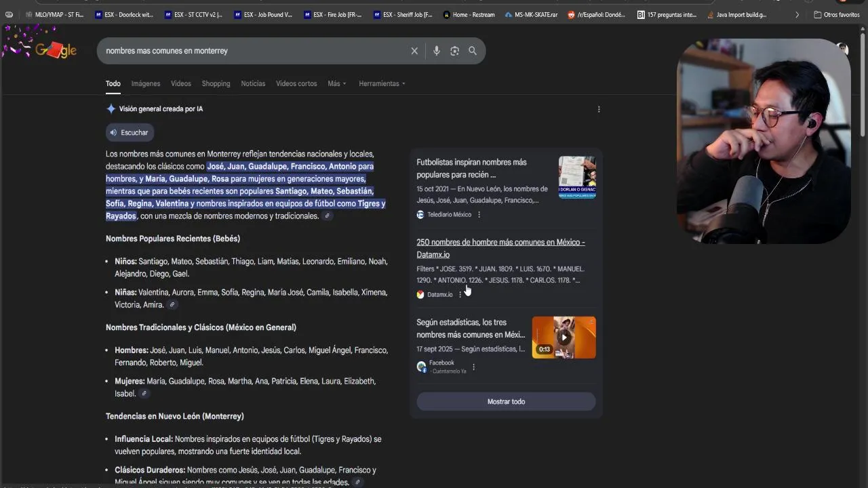The image size is (868, 488).
Task: Start voice search with the microphone
Action: (x=436, y=51)
